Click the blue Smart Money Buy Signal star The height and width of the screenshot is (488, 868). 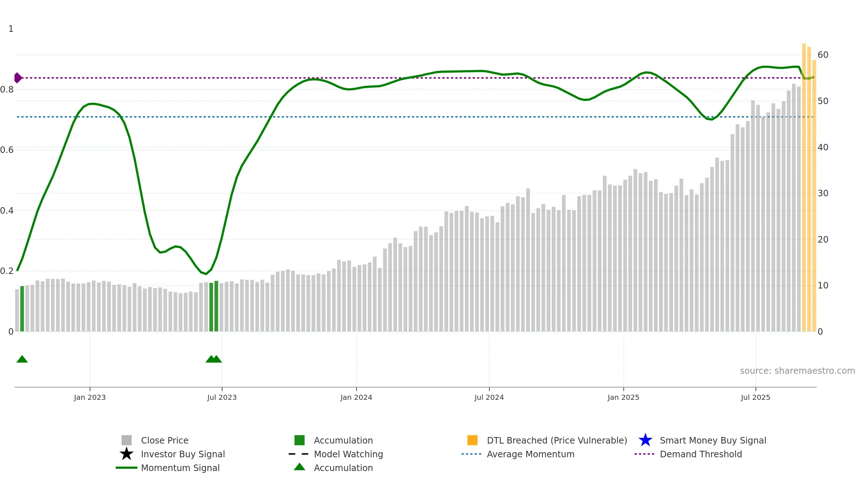click(645, 440)
